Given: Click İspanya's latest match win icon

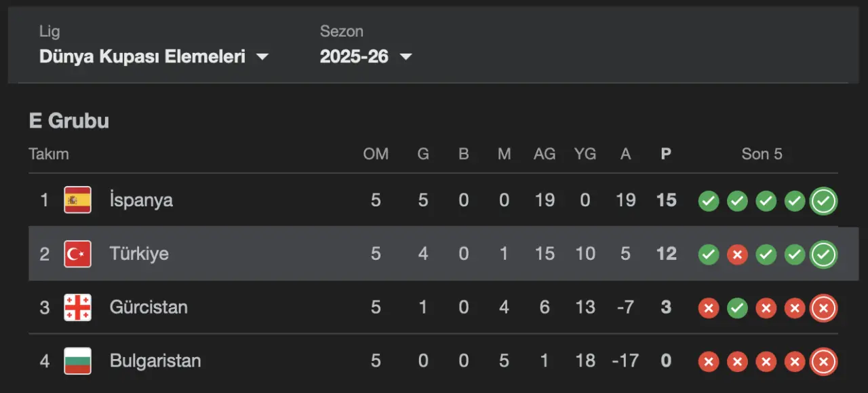Looking at the screenshot, I should pos(823,201).
